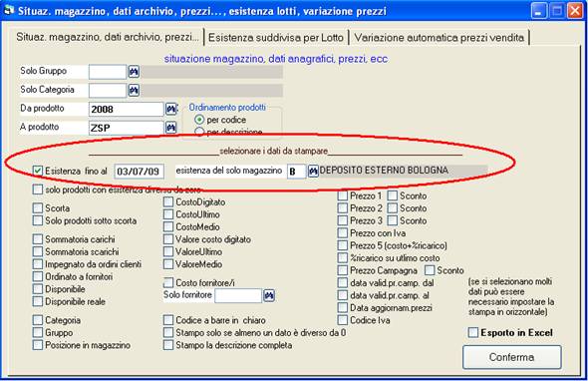Screen dimensions: 588x381
Task: Enable Solo prodotti sotto scorta
Action: click(38, 220)
